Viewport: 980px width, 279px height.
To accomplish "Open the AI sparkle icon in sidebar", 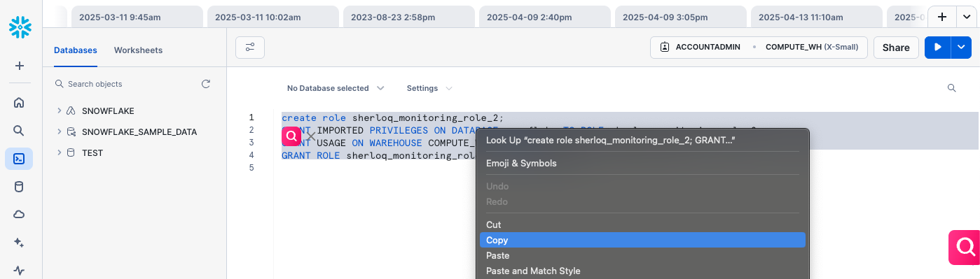I will click(x=19, y=243).
